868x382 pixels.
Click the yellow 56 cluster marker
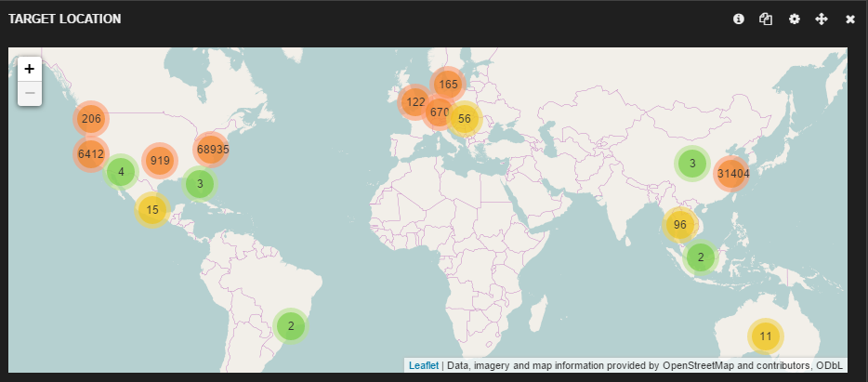(x=465, y=118)
